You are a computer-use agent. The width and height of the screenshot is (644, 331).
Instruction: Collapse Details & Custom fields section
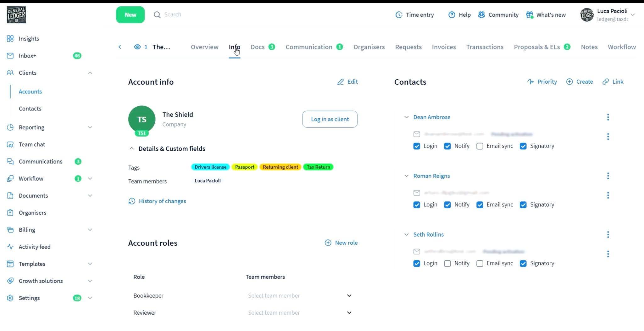pyautogui.click(x=132, y=149)
